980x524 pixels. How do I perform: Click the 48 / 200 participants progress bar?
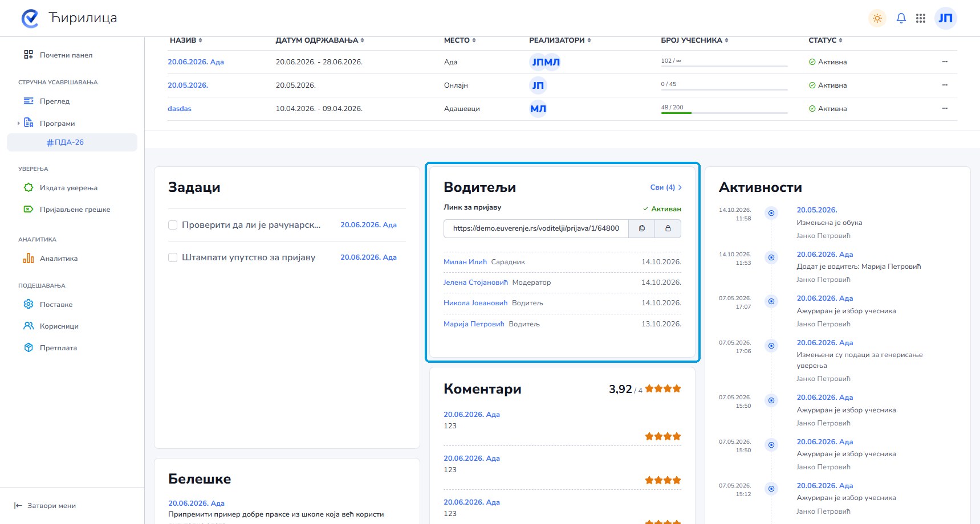click(x=724, y=113)
